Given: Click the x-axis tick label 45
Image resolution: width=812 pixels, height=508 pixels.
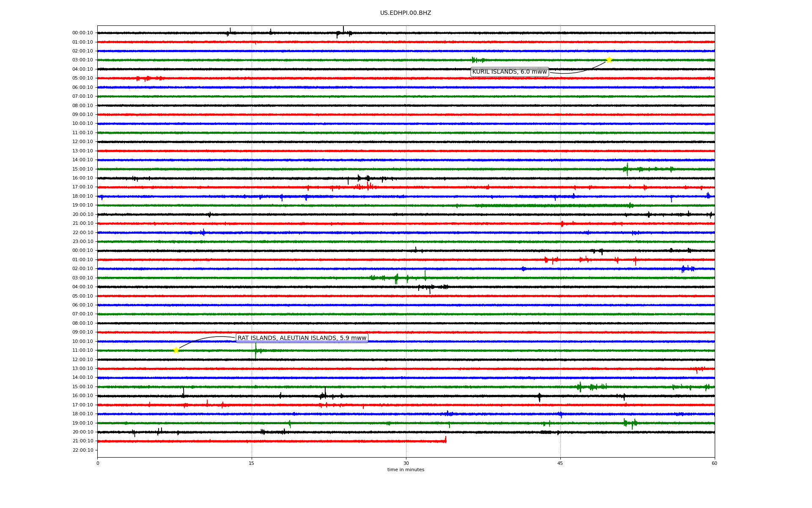Looking at the screenshot, I should (x=560, y=463).
